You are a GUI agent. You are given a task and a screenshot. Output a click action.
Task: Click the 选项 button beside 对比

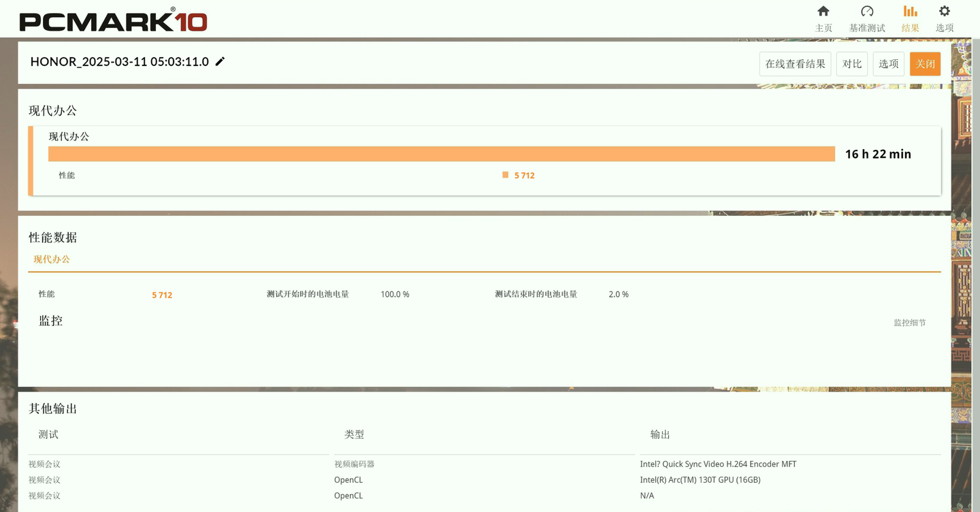889,64
